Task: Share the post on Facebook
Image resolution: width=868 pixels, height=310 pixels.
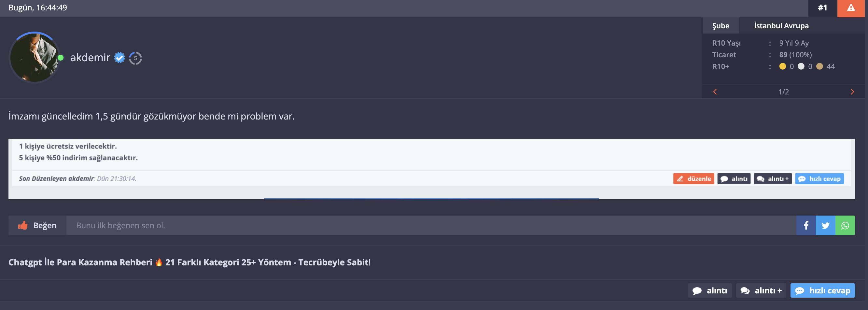Action: pyautogui.click(x=806, y=225)
